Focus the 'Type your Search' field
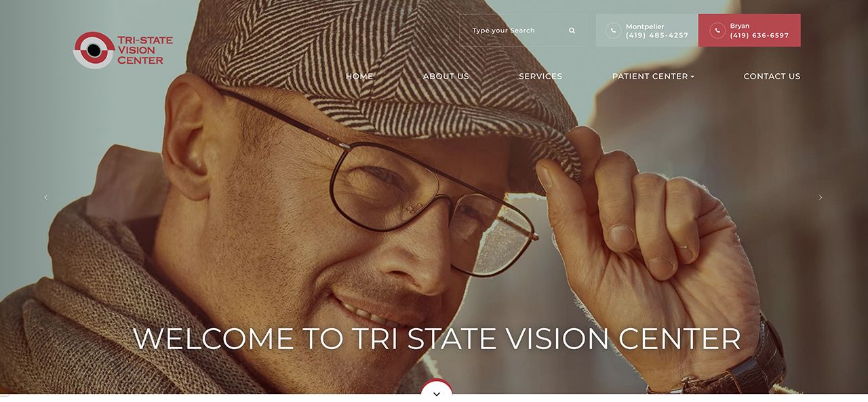The image size is (868, 402). tap(516, 31)
